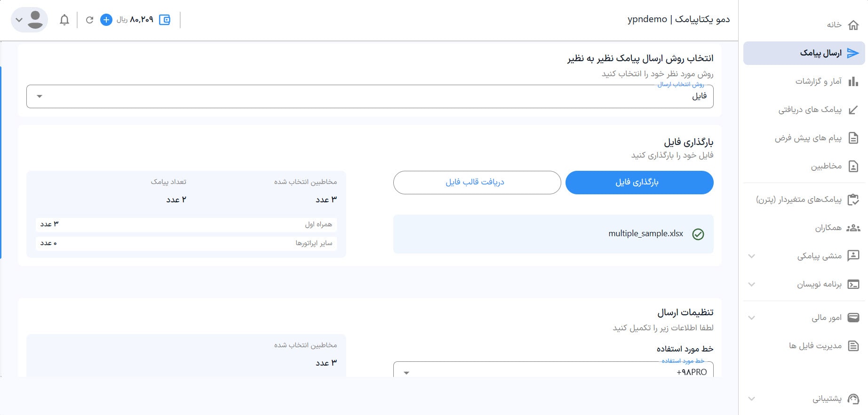Click the contacts icon in sidebar
This screenshot has height=415, width=868.
pyautogui.click(x=853, y=166)
